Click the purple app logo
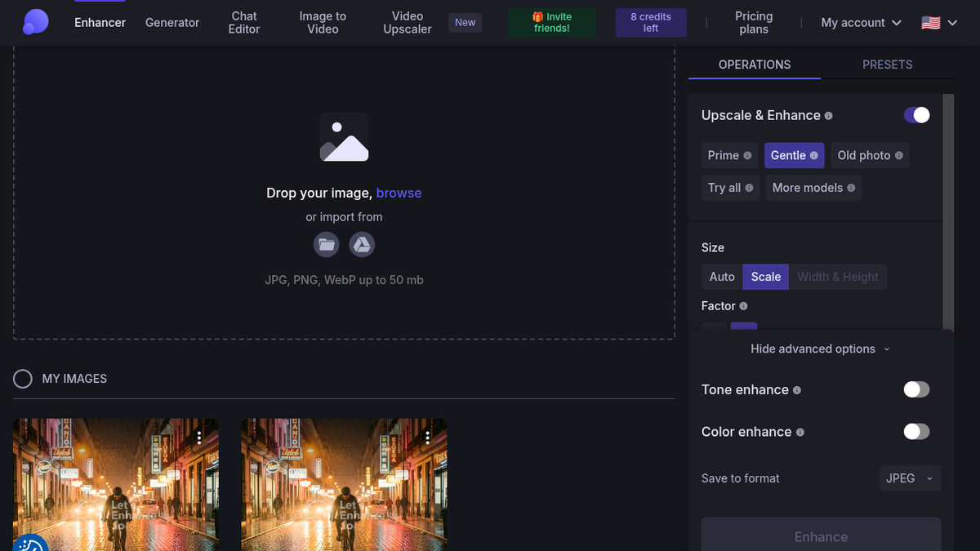Image resolution: width=980 pixels, height=551 pixels. point(35,22)
